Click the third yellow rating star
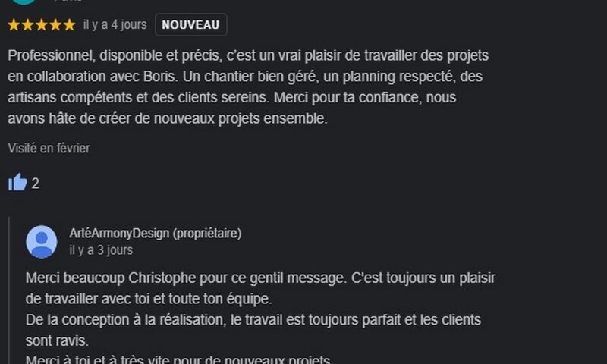607x364 pixels. point(42,25)
